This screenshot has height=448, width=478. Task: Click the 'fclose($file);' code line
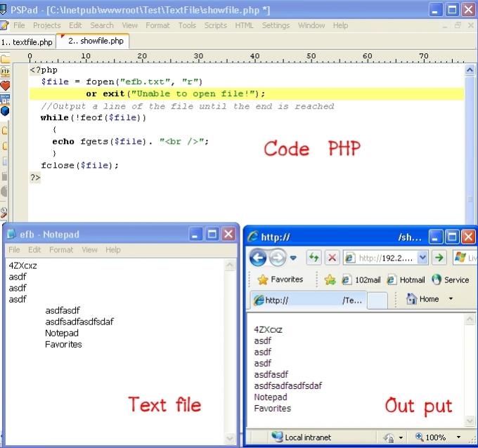(80, 166)
